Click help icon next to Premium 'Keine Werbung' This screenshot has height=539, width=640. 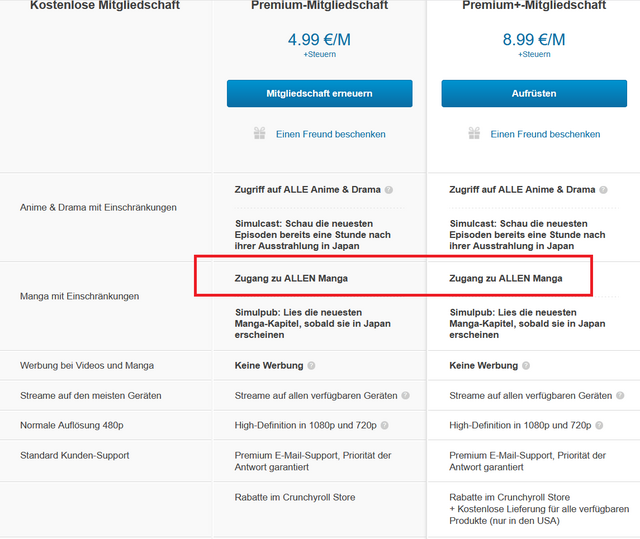[312, 366]
